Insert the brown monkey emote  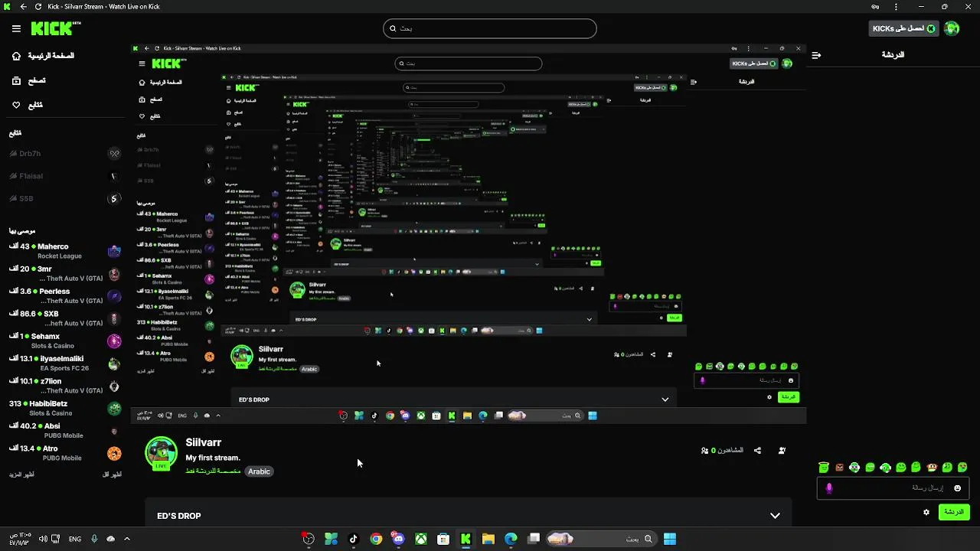(932, 467)
